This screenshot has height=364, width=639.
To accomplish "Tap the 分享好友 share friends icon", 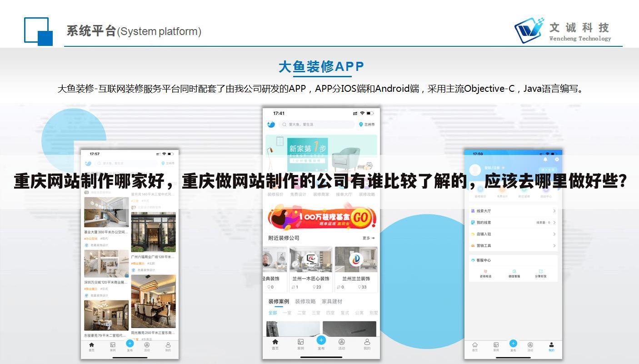I will pos(541,273).
